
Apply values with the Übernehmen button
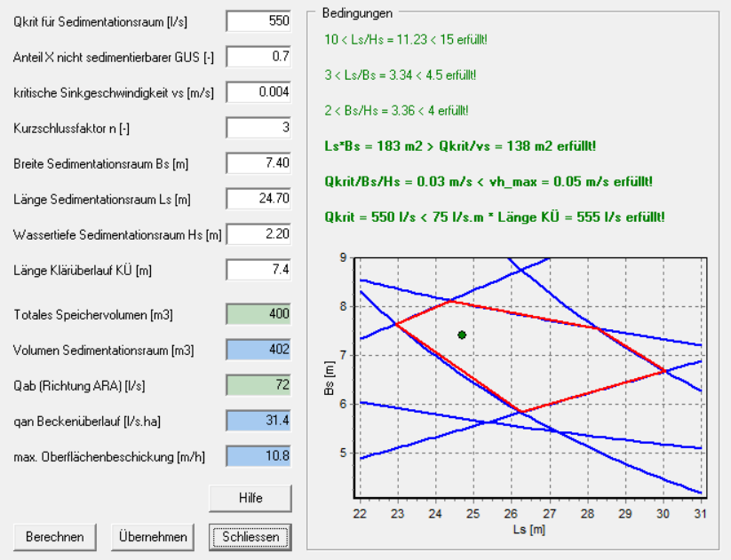point(153,537)
